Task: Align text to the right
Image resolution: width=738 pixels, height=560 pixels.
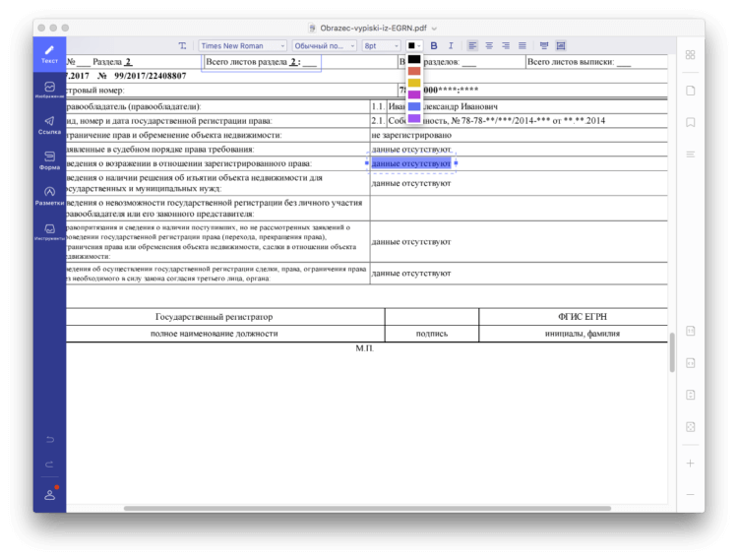Action: [506, 45]
